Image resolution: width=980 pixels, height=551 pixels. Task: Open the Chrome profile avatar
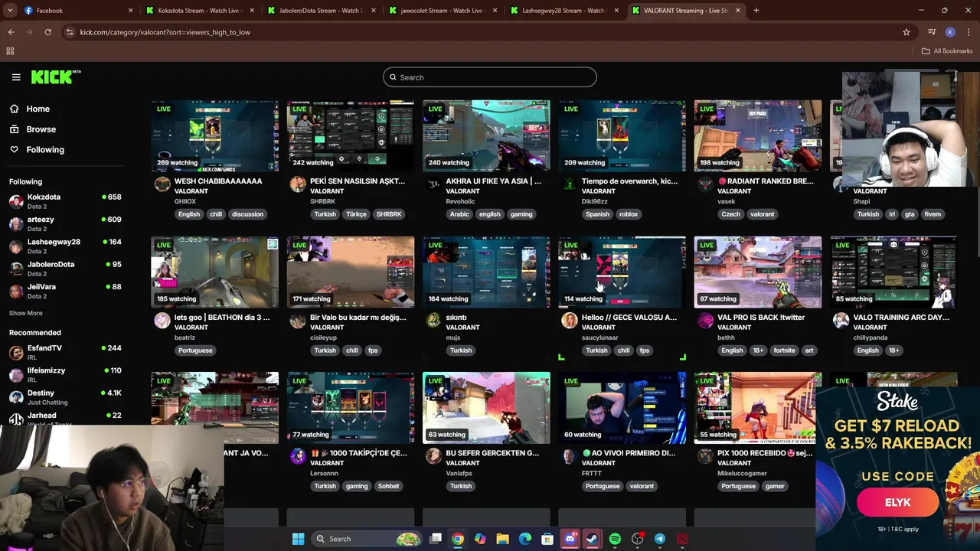(x=950, y=32)
